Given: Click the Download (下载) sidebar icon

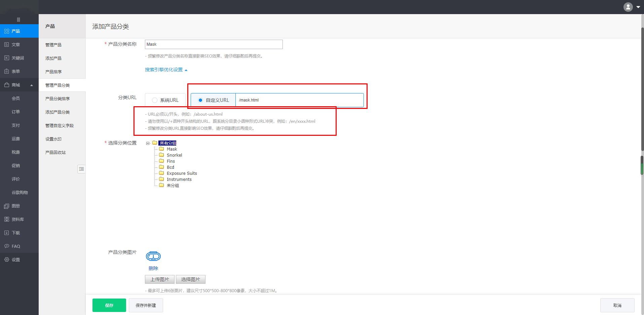Looking at the screenshot, I should [7, 233].
